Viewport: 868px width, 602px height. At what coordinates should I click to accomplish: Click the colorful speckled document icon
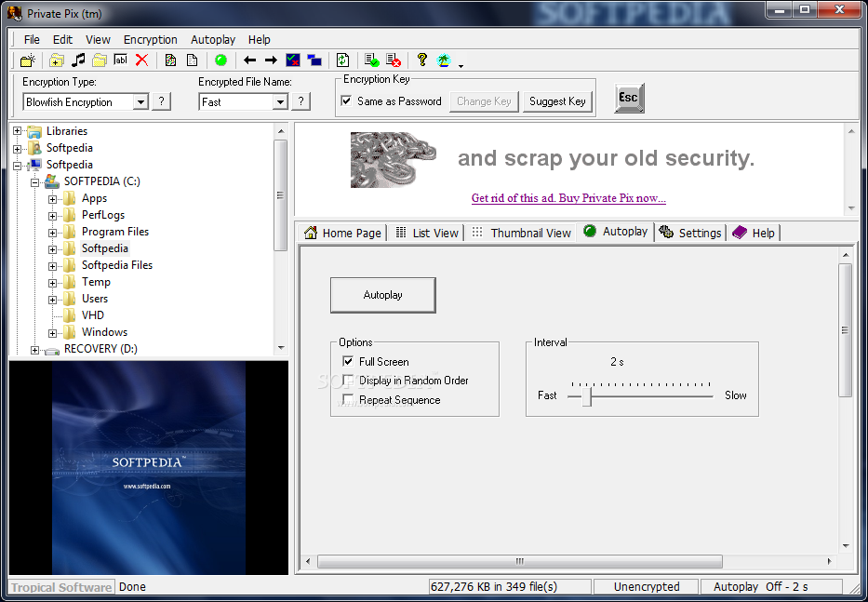[x=170, y=60]
